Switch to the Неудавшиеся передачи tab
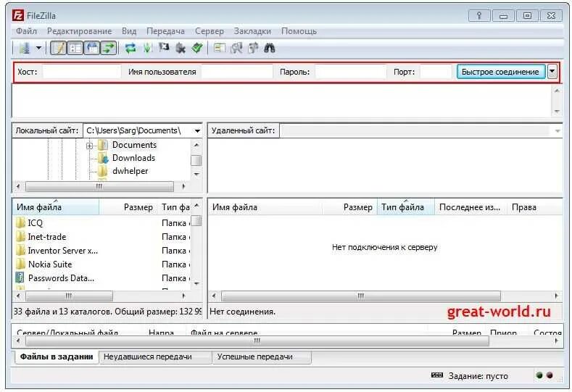Image resolution: width=572 pixels, height=392 pixels. tap(155, 357)
